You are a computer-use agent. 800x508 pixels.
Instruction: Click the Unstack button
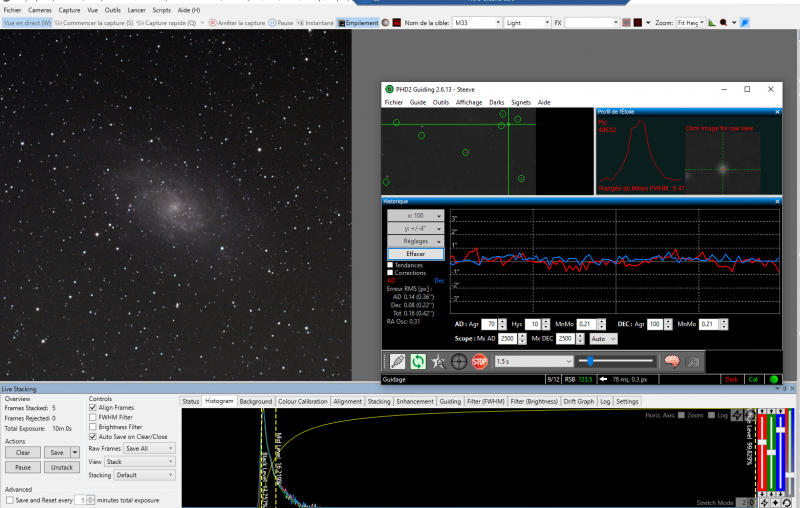pos(62,467)
